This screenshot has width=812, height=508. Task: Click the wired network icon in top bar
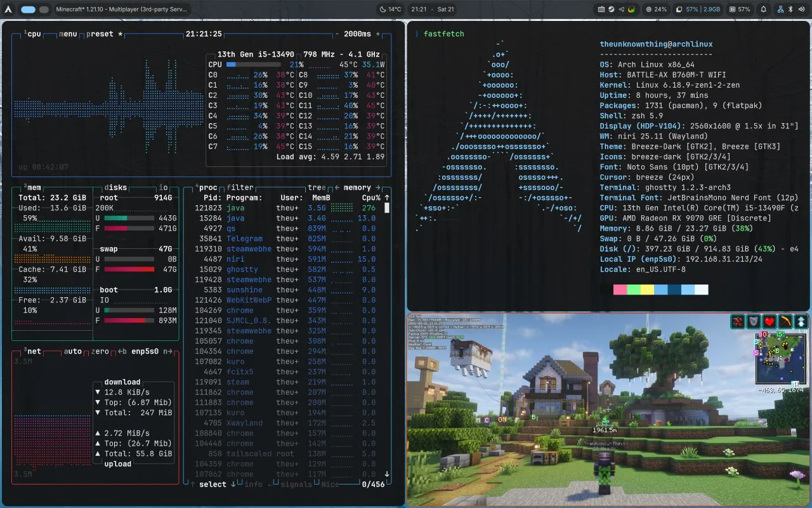click(781, 10)
